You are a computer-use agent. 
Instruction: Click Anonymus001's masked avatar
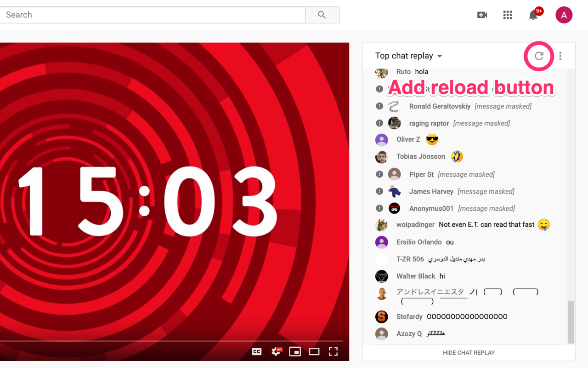click(x=394, y=208)
